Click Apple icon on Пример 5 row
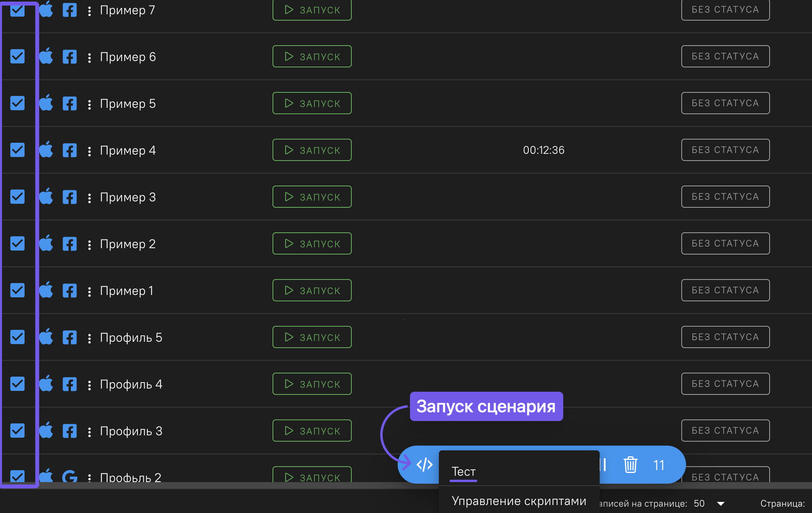The image size is (812, 513). (x=46, y=103)
